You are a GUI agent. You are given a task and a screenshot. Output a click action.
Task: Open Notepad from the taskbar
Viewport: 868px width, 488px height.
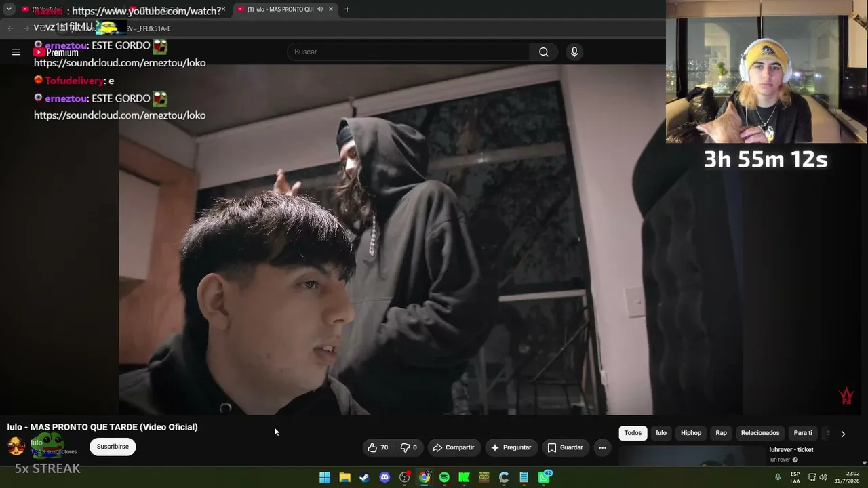point(524,477)
